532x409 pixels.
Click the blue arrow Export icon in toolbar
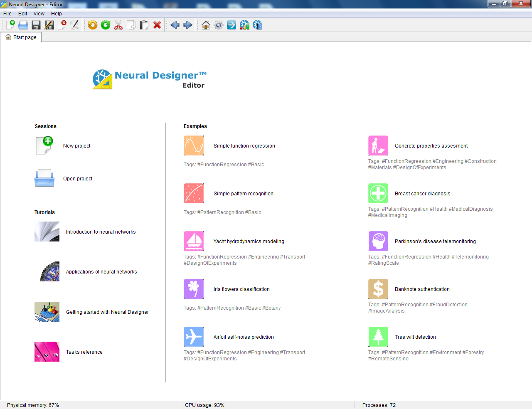[232, 25]
